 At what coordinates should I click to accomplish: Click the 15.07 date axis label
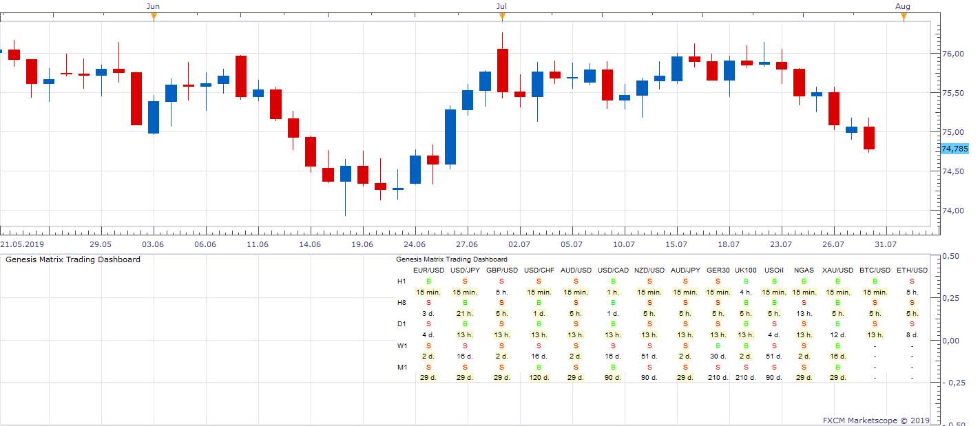click(x=676, y=244)
